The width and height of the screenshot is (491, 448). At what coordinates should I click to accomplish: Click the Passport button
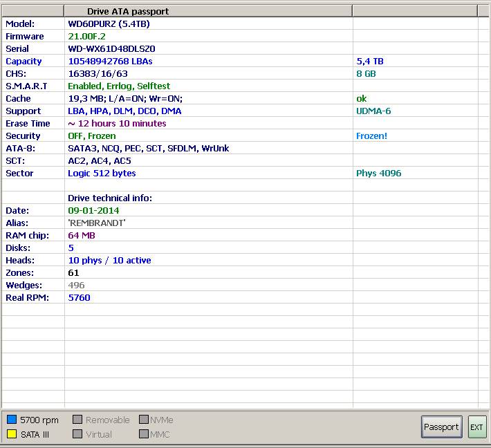pos(441,427)
